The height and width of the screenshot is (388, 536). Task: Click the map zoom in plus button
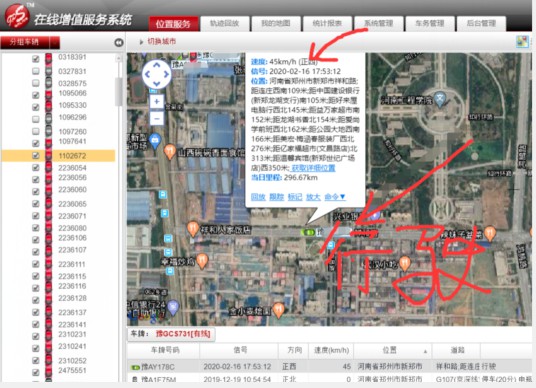point(157,101)
